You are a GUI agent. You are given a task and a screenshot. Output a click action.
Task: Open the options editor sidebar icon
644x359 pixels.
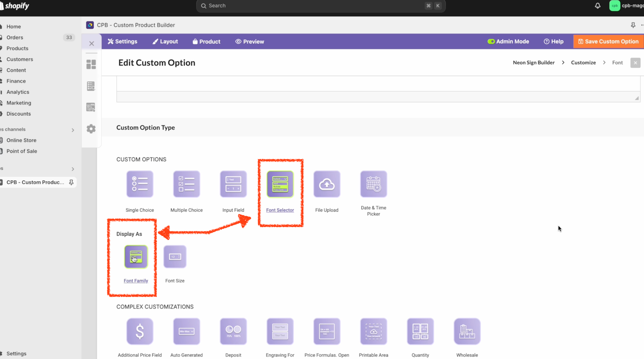91,107
